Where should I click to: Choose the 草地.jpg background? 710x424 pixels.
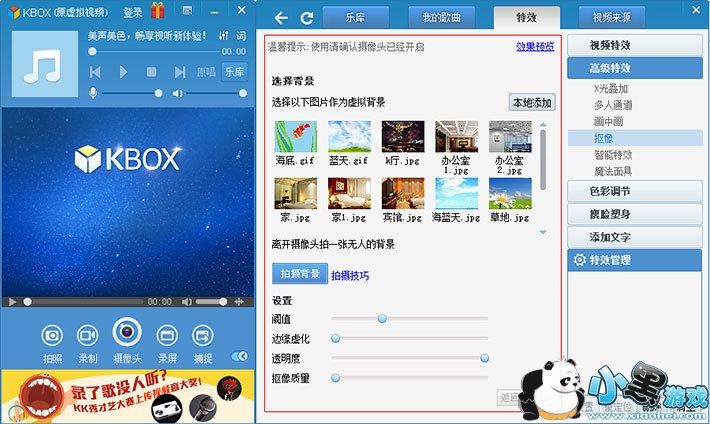(510, 193)
